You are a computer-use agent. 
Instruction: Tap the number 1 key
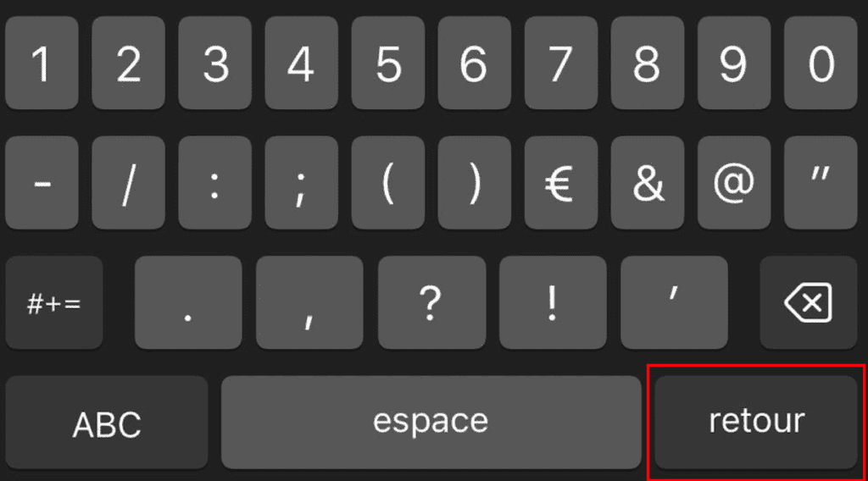click(42, 63)
